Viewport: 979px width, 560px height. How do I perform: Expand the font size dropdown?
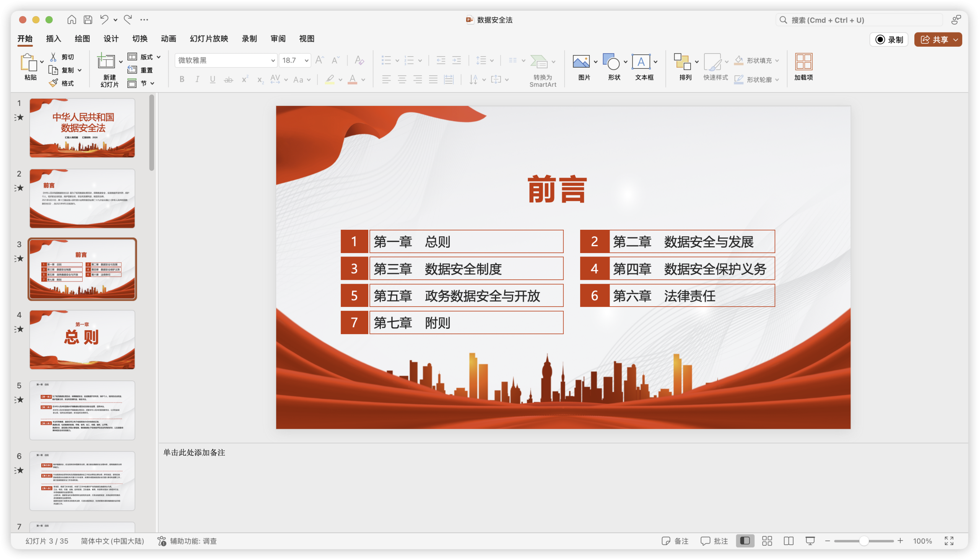[307, 60]
